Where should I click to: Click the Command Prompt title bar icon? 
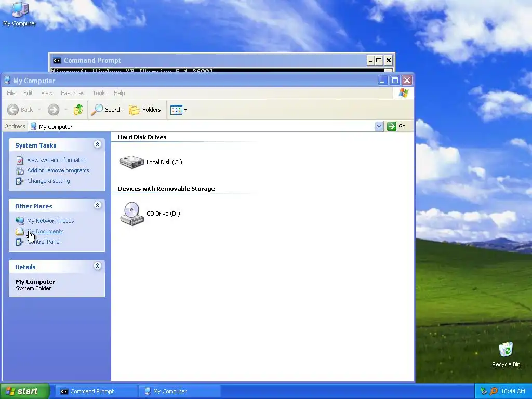click(x=57, y=60)
